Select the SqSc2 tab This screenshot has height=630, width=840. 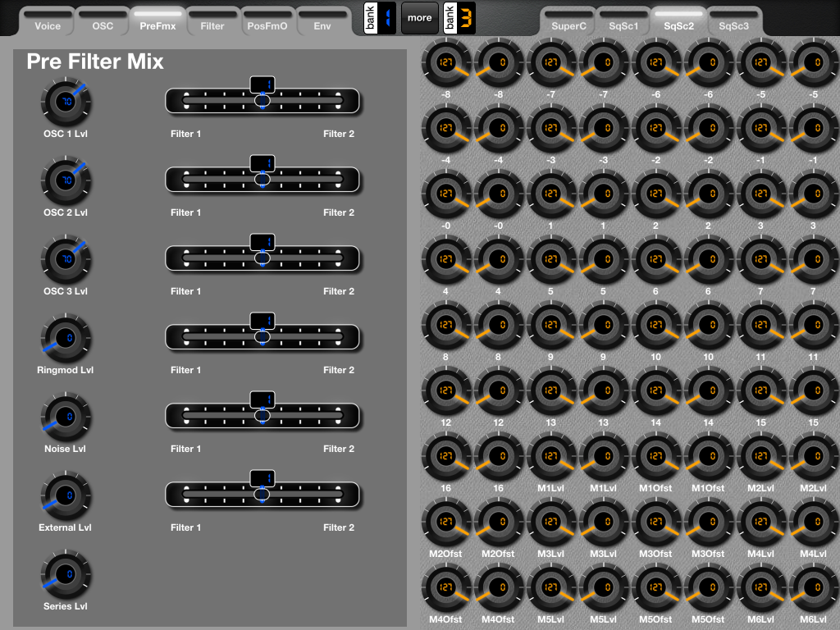tap(678, 21)
